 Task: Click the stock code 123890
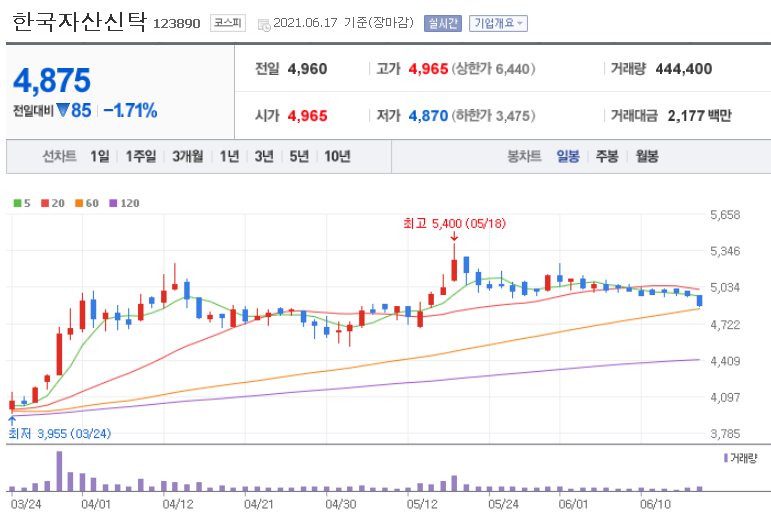tap(177, 24)
